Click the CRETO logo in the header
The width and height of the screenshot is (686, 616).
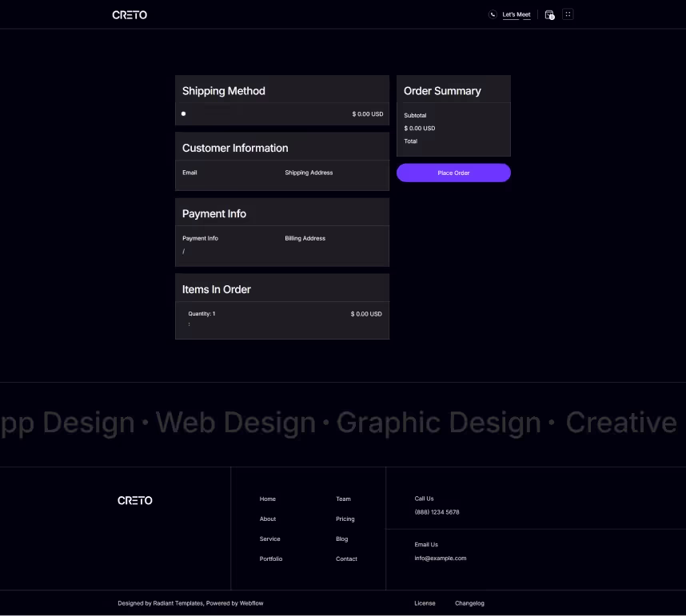(130, 14)
